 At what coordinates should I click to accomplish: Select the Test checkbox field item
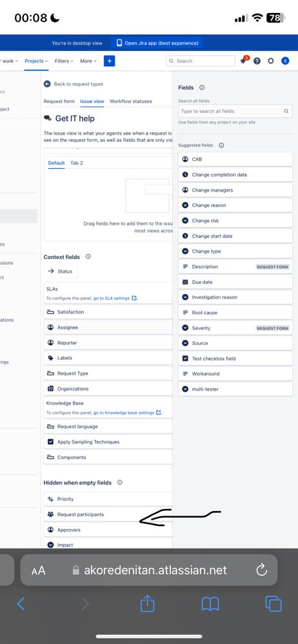point(235,358)
